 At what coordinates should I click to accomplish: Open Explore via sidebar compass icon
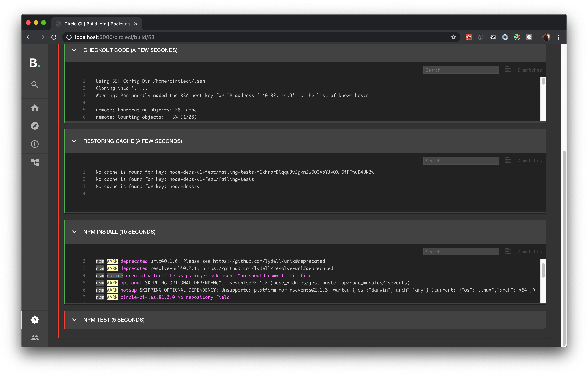35,126
